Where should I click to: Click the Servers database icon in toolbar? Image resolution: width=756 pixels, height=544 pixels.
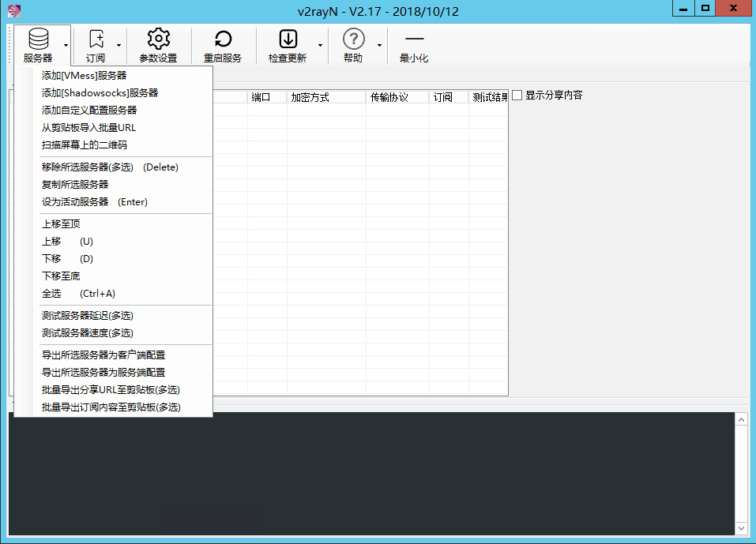(x=38, y=39)
